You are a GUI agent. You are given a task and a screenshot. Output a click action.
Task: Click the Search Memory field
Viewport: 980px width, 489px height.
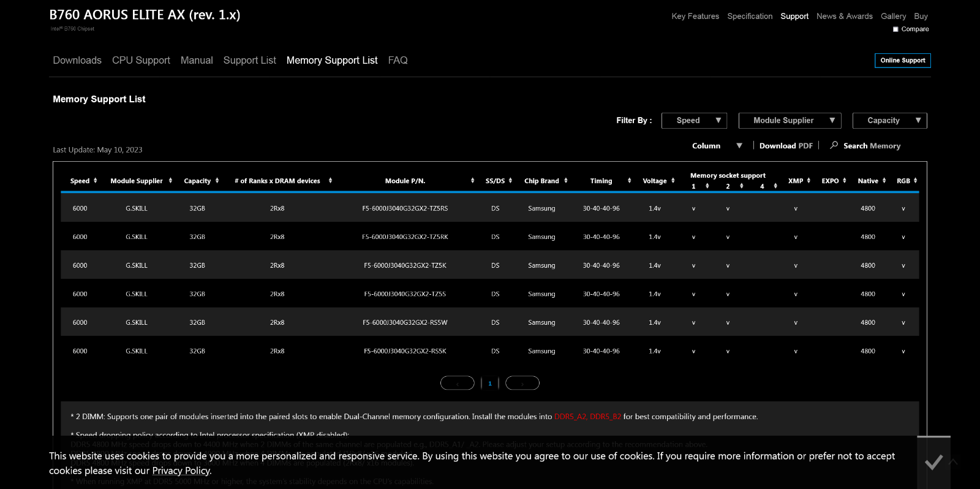point(872,146)
